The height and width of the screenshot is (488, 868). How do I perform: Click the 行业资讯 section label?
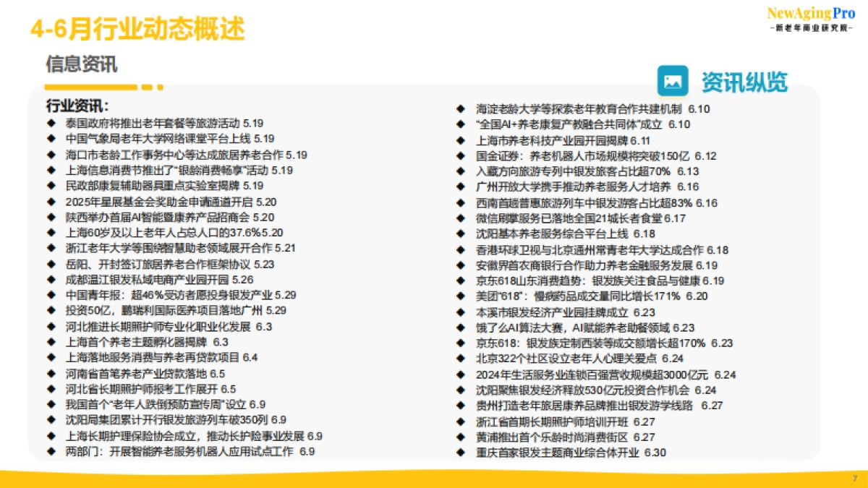pyautogui.click(x=77, y=105)
